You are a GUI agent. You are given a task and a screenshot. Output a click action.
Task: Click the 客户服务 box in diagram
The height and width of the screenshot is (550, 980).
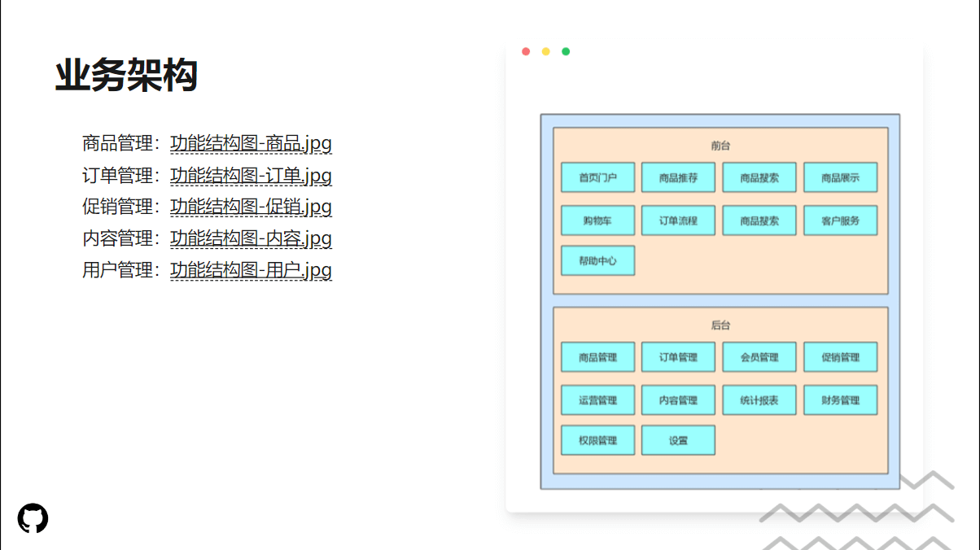click(x=840, y=220)
